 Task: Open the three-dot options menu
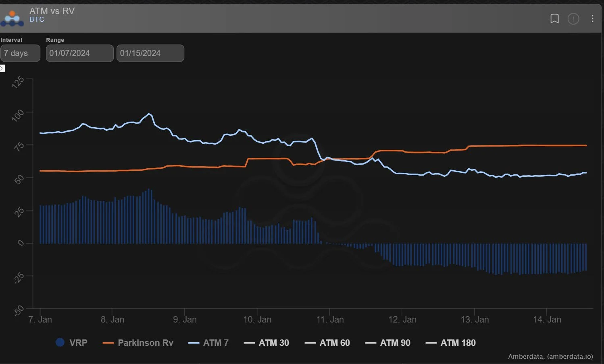tap(592, 19)
